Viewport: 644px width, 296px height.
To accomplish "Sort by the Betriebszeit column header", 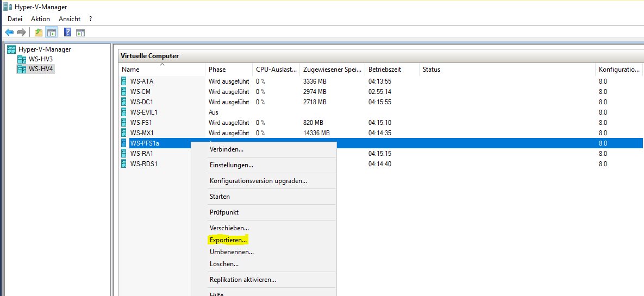I will tap(392, 70).
